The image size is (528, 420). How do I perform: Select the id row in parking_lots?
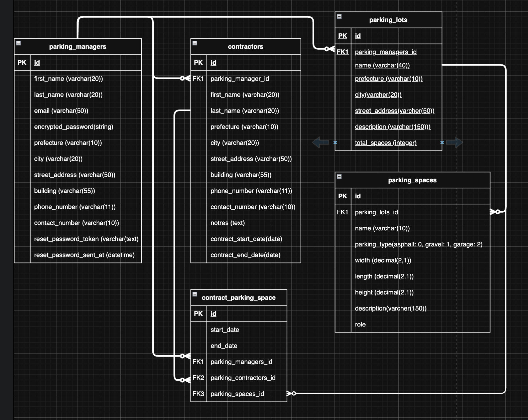(x=388, y=36)
